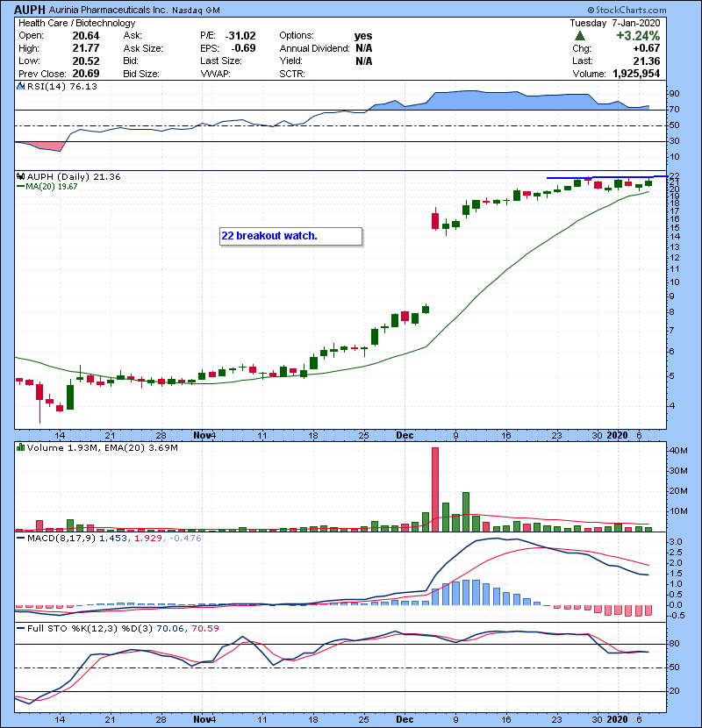Click the 90 label on the RSI axis

tap(674, 94)
